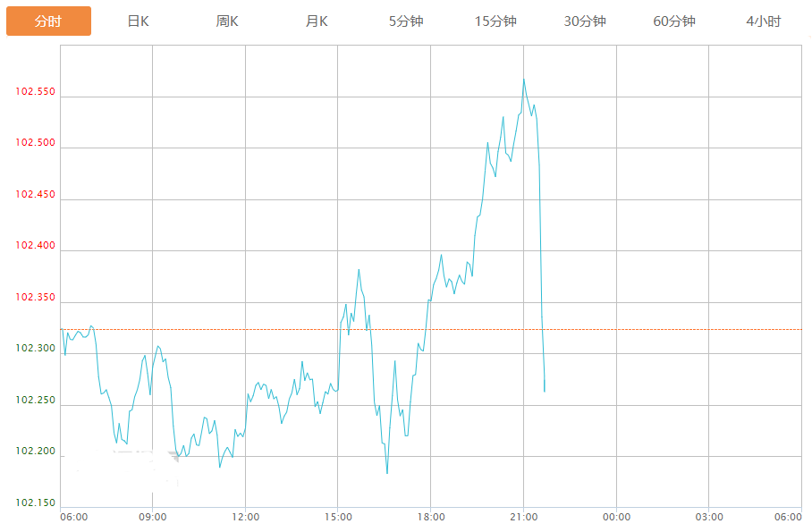
Task: Click the 12:00 time axis label
Action: tap(245, 517)
